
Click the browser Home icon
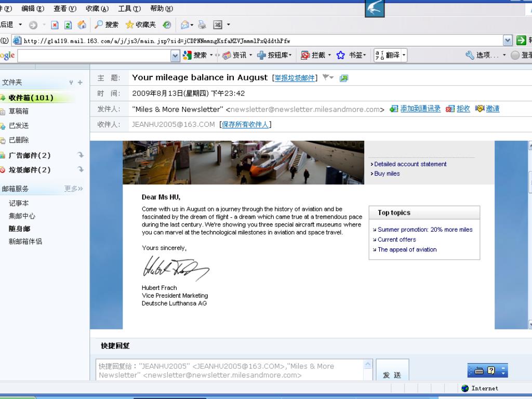[82, 24]
